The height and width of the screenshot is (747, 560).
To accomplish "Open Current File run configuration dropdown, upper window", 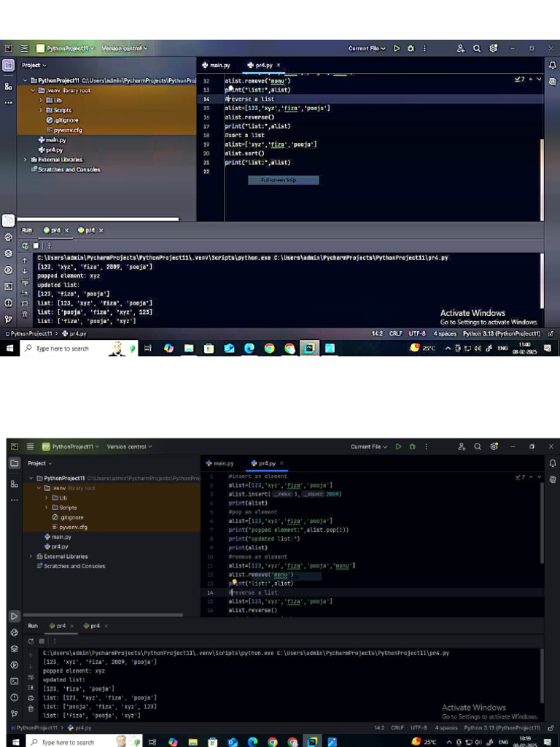I will pyautogui.click(x=367, y=49).
